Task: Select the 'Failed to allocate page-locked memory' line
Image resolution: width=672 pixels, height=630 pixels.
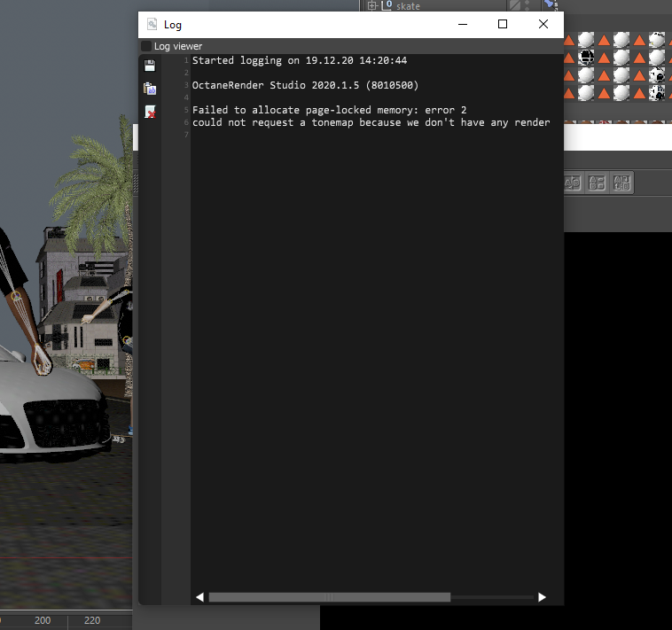Action: 329,110
